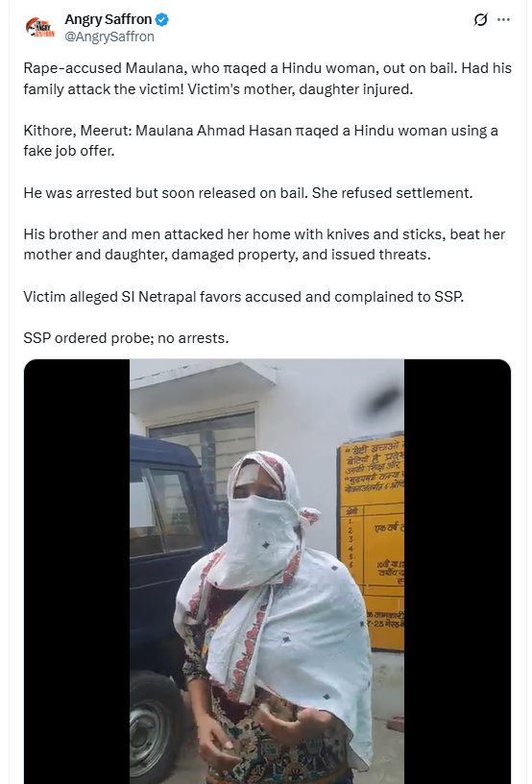
Task: Click the 'Rape-accused Maulana' opening paragraph
Action: coord(267,79)
